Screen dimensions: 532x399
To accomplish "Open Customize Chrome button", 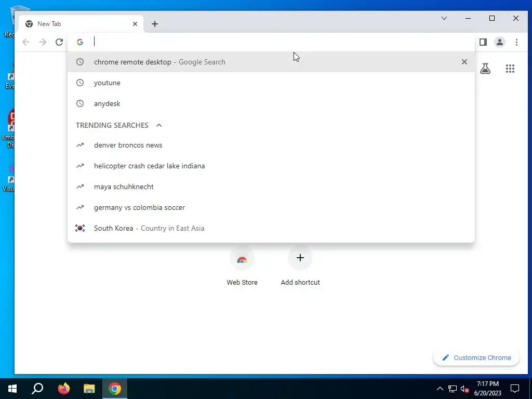I will [476, 358].
